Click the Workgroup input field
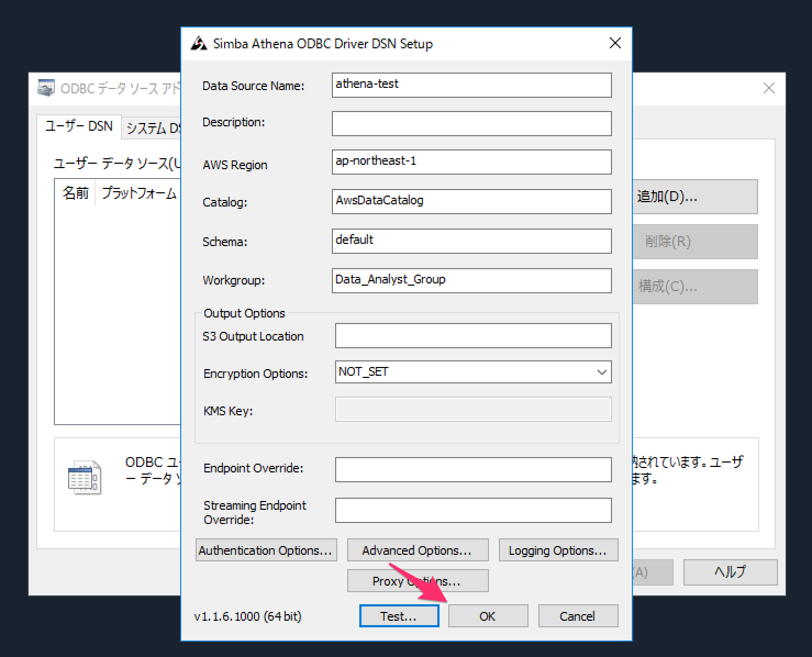812x657 pixels. coord(471,280)
